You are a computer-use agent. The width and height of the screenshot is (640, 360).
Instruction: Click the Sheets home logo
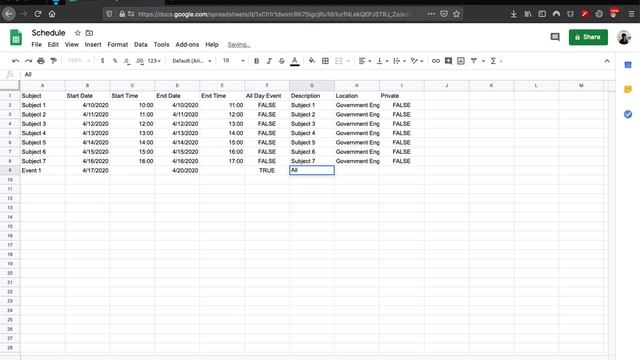16,38
